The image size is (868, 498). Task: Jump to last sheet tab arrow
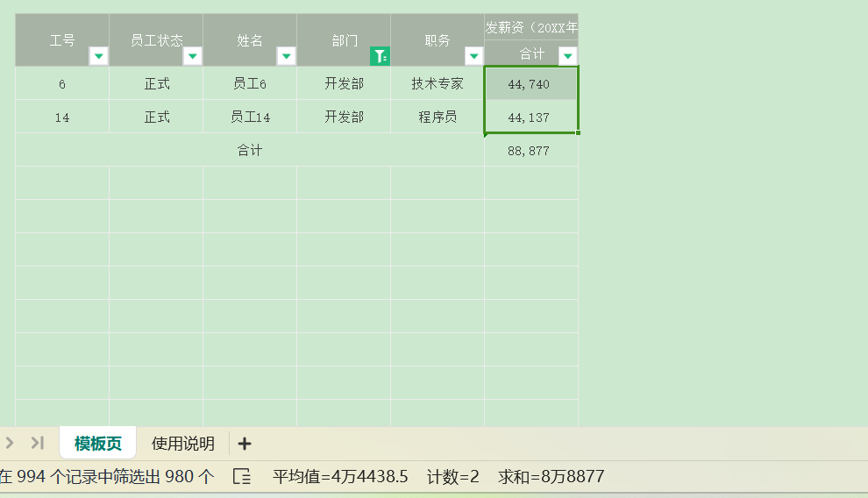[37, 443]
